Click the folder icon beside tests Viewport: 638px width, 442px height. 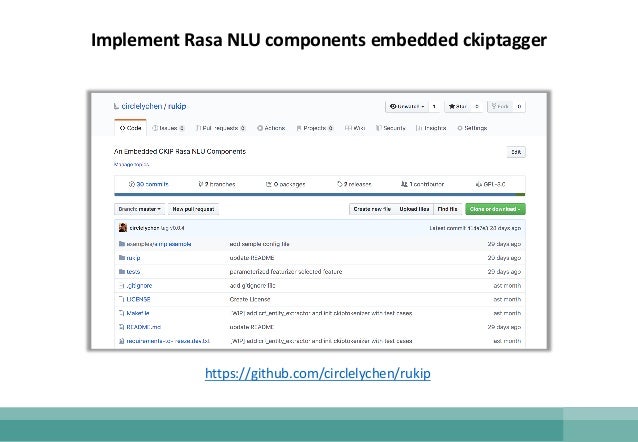pyautogui.click(x=122, y=271)
